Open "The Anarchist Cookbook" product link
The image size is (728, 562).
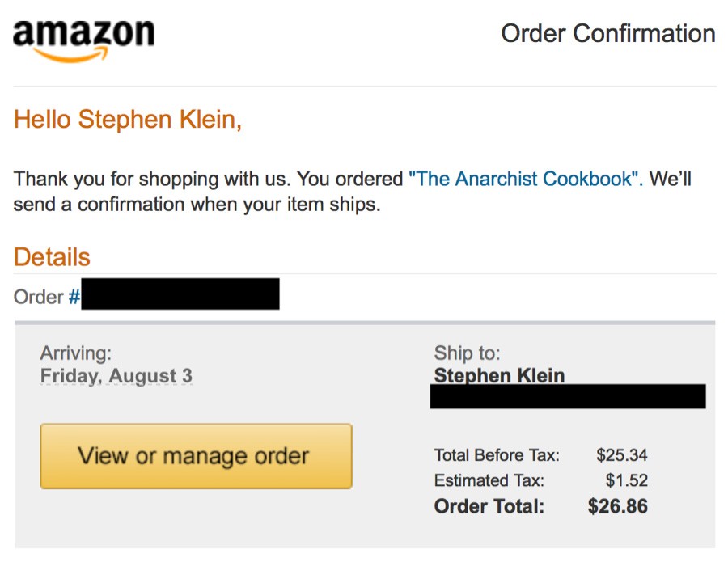coord(526,179)
